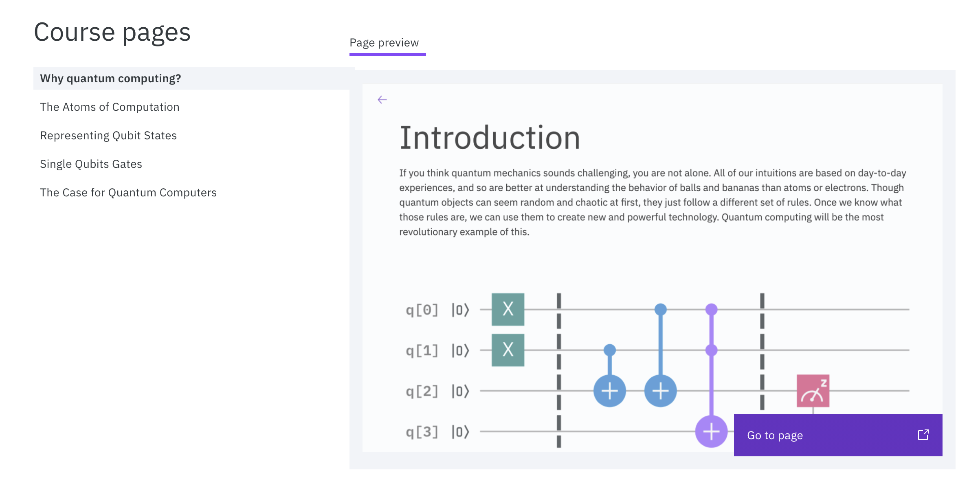Click the purple control dot on q[1]

[711, 350]
